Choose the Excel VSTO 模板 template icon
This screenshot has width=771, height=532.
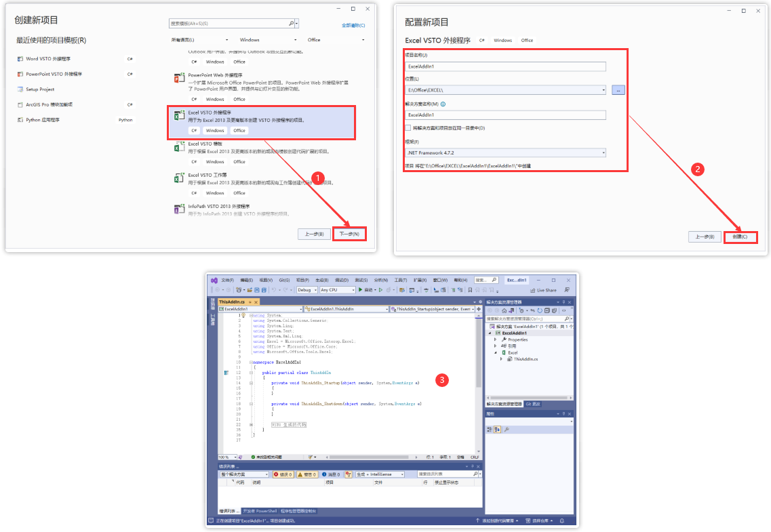pyautogui.click(x=179, y=146)
